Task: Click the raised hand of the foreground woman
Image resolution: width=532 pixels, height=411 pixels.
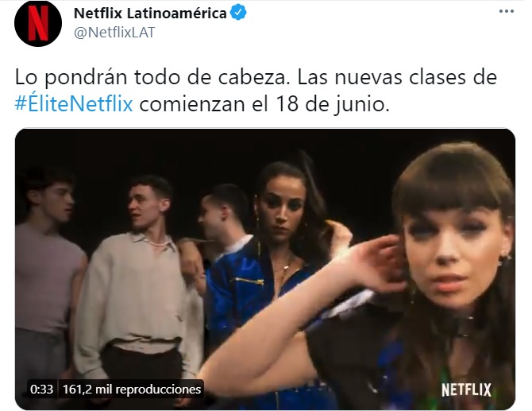Action: click(x=376, y=263)
